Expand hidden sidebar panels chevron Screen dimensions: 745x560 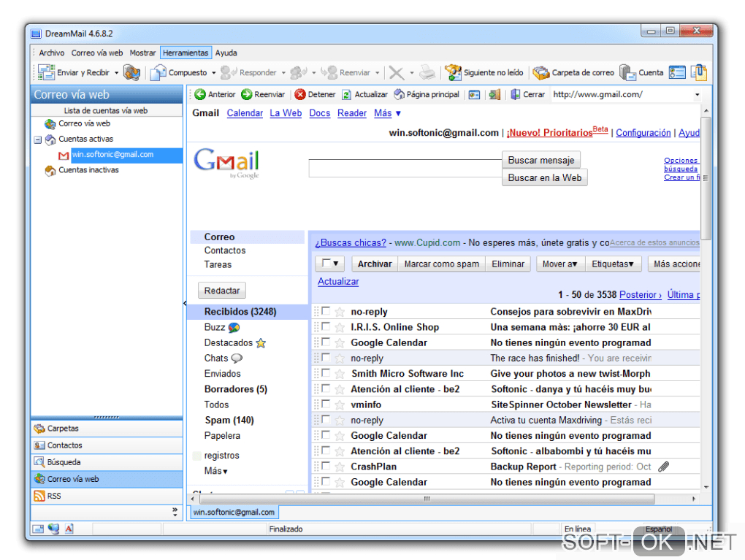tap(175, 512)
